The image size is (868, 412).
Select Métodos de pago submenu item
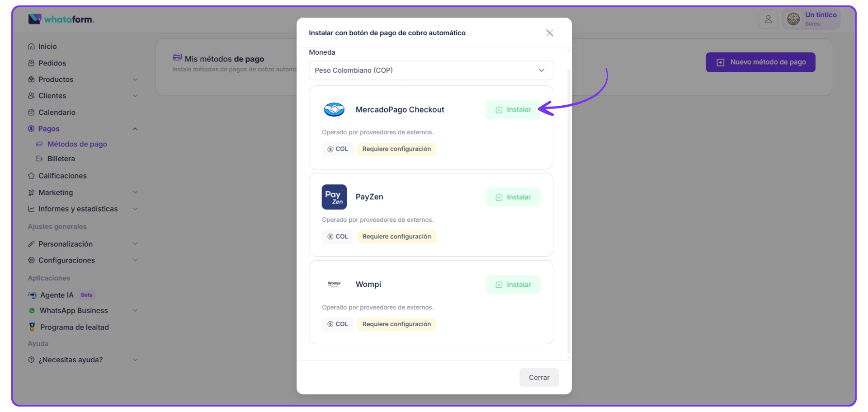[x=77, y=144]
